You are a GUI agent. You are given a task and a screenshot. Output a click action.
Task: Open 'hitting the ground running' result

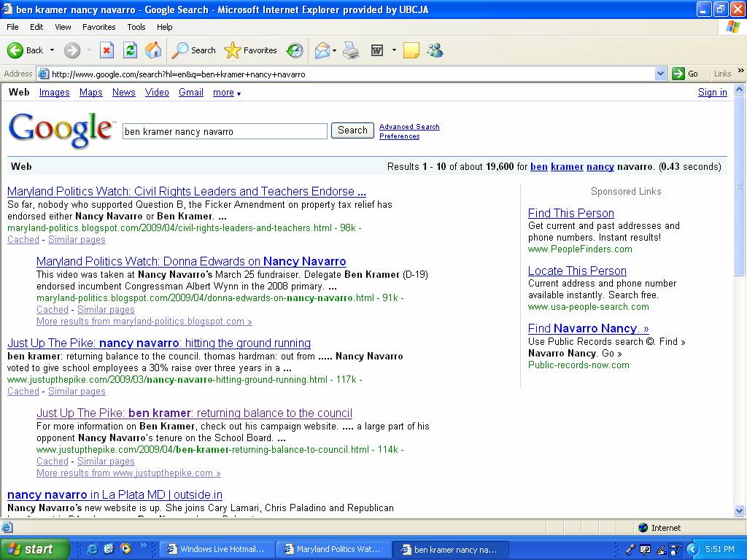(158, 343)
